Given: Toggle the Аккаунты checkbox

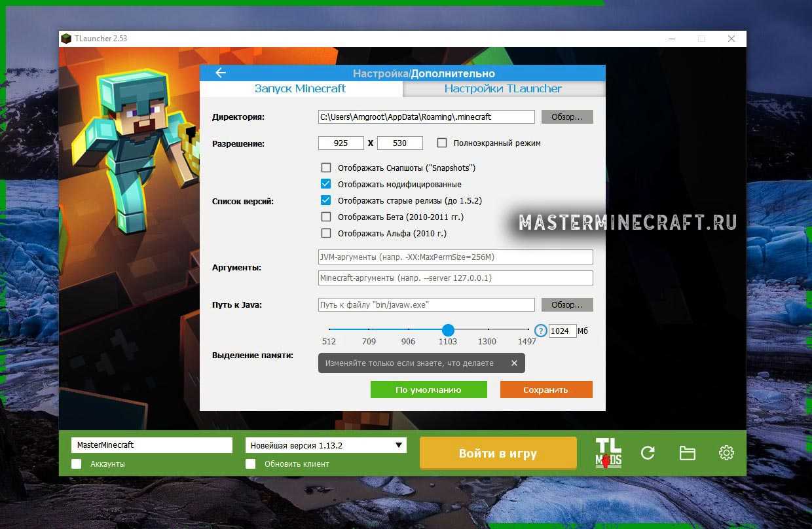Looking at the screenshot, I should click(77, 464).
